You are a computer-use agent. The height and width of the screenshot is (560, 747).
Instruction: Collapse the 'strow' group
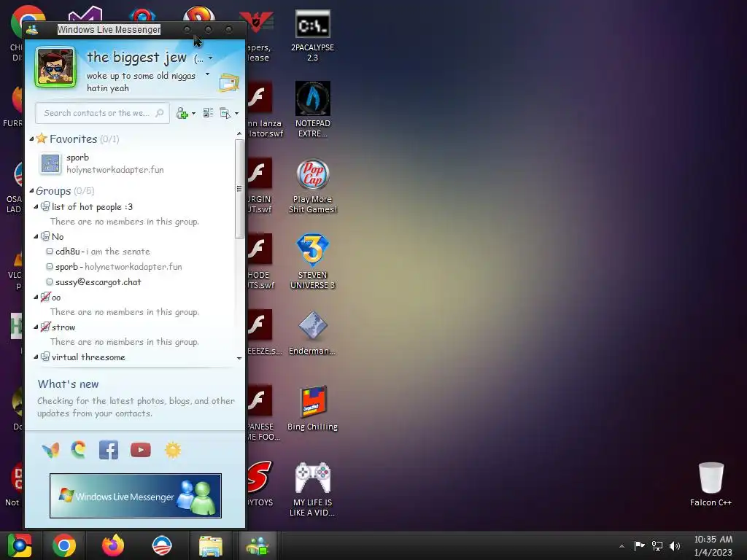click(36, 327)
